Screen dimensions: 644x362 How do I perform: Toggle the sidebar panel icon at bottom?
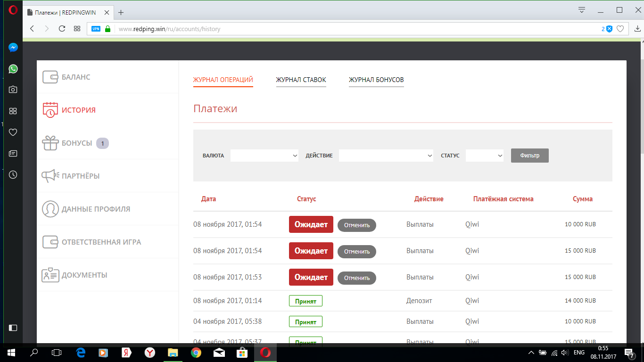(13, 328)
